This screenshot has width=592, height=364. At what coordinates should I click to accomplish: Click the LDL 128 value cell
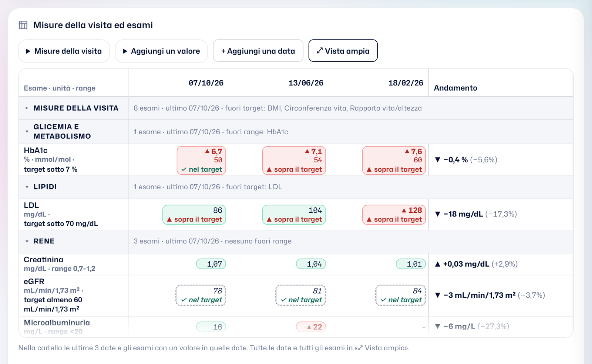[394, 215]
